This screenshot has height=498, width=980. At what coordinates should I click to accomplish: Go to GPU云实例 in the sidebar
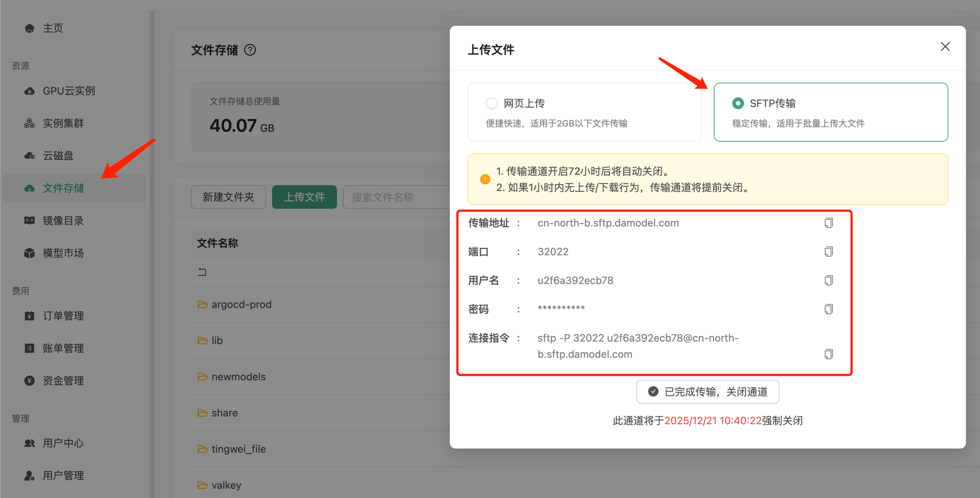point(69,91)
